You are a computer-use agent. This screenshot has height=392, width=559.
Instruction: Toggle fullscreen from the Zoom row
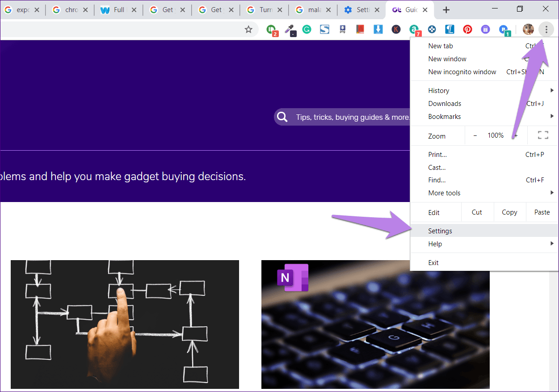point(543,135)
